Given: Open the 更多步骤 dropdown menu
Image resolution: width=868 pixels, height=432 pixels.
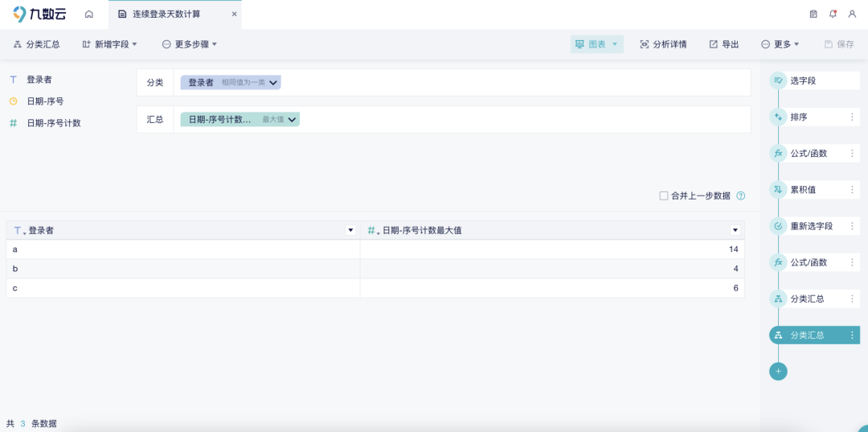Looking at the screenshot, I should coord(190,44).
